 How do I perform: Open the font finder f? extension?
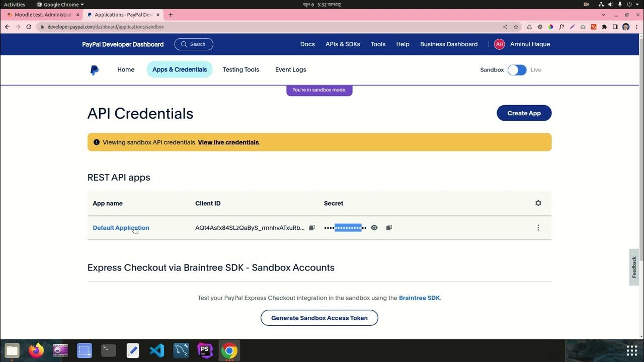[561, 27]
